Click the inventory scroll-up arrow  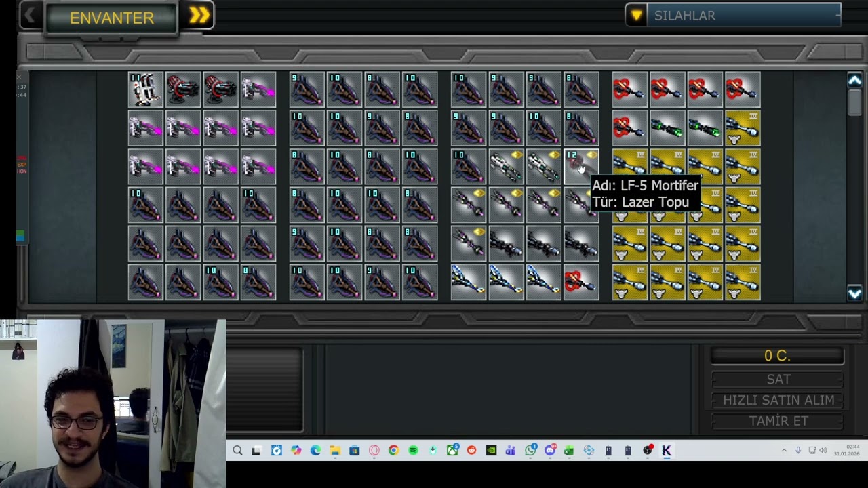(854, 81)
